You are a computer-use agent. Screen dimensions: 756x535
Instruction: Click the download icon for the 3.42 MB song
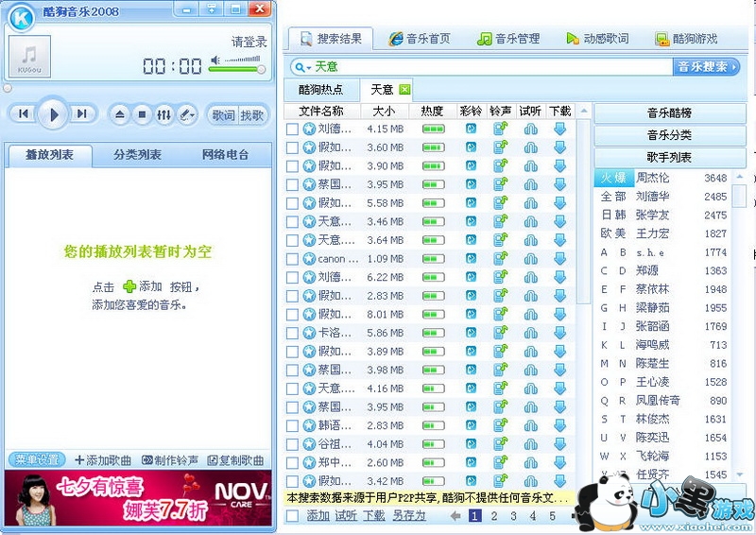(559, 481)
